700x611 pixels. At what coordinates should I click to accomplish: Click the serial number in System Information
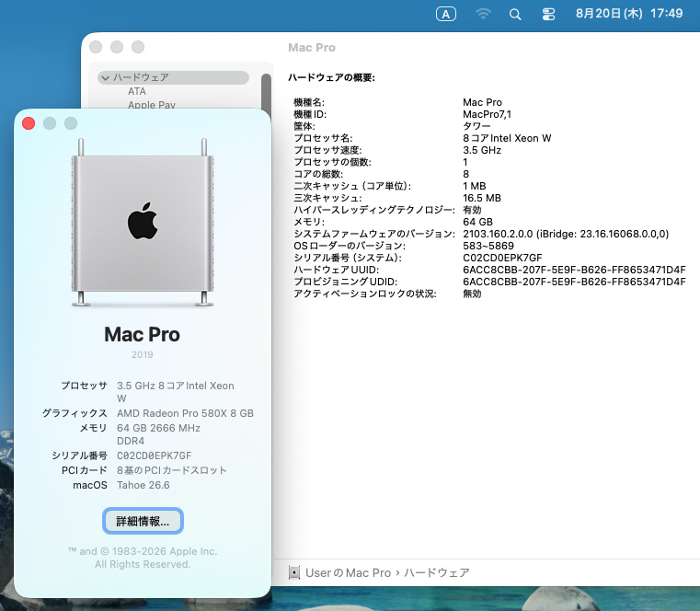point(502,258)
